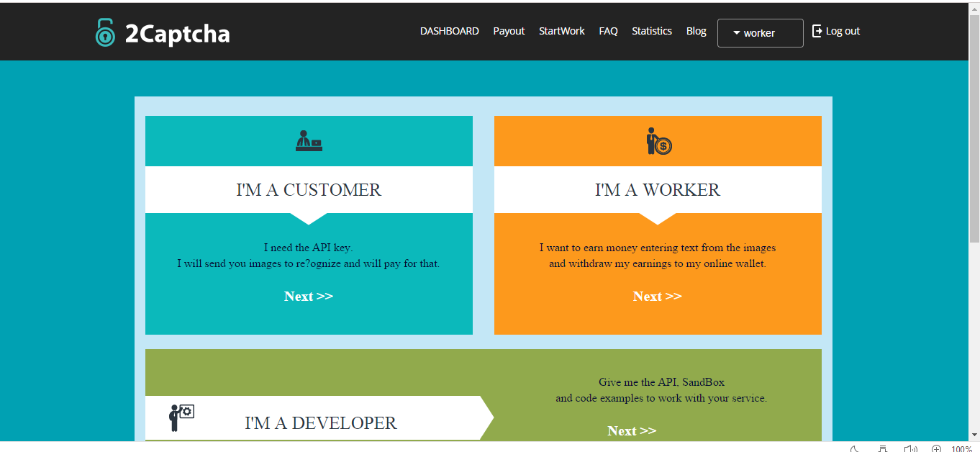The width and height of the screenshot is (980, 452).
Task: Click the developer with gear board icon
Action: tap(182, 417)
